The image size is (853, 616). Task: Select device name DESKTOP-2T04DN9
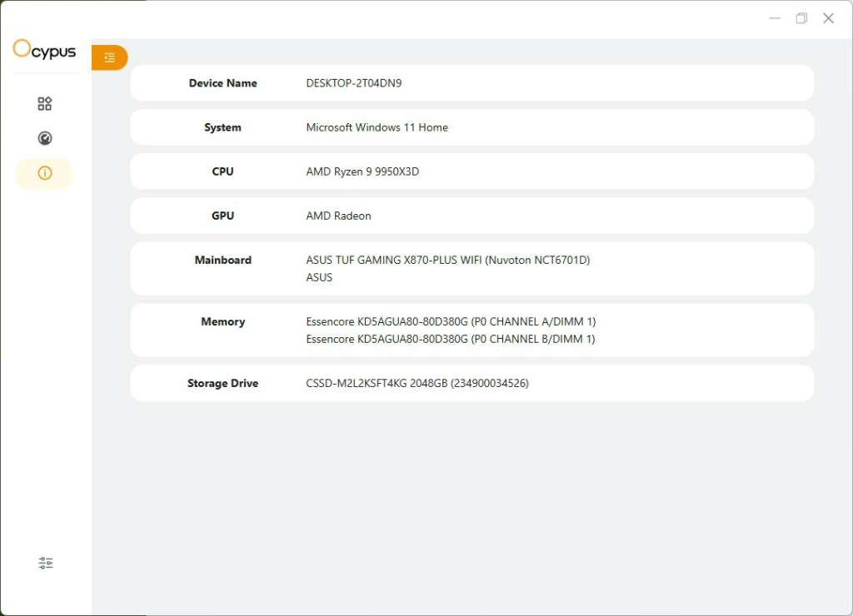(354, 83)
